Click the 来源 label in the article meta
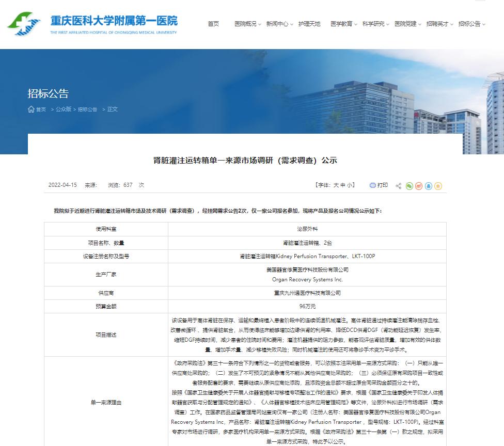The height and width of the screenshot is (446, 504). point(91,185)
